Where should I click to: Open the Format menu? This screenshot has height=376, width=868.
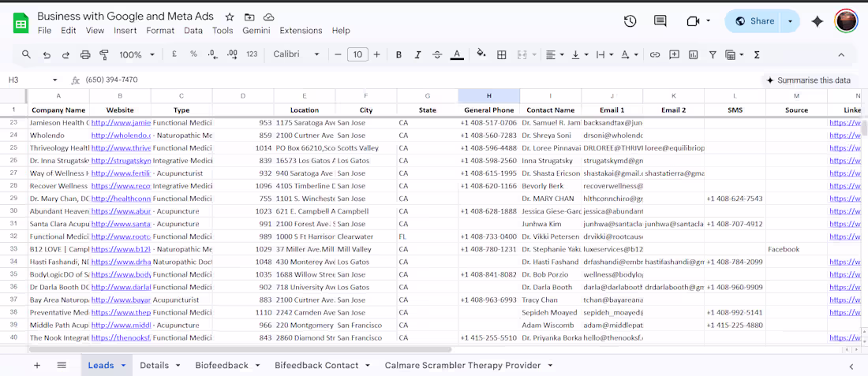tap(160, 31)
